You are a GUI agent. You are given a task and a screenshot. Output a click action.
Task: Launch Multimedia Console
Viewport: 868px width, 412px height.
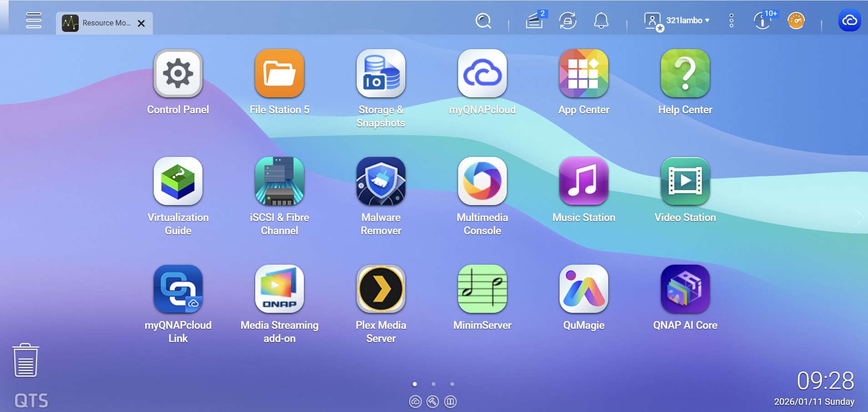click(482, 181)
